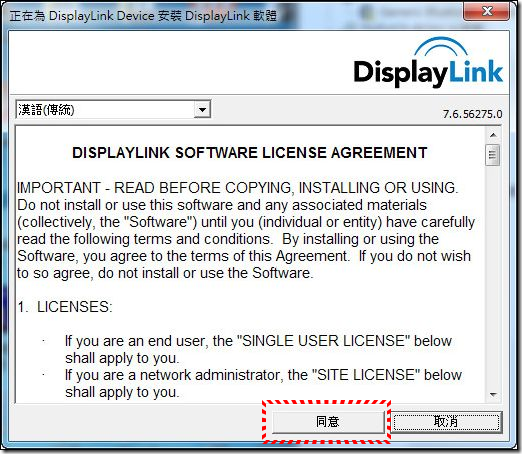Click the IMPORTANT - READ BEFORE COPYING line

pyautogui.click(x=237, y=188)
